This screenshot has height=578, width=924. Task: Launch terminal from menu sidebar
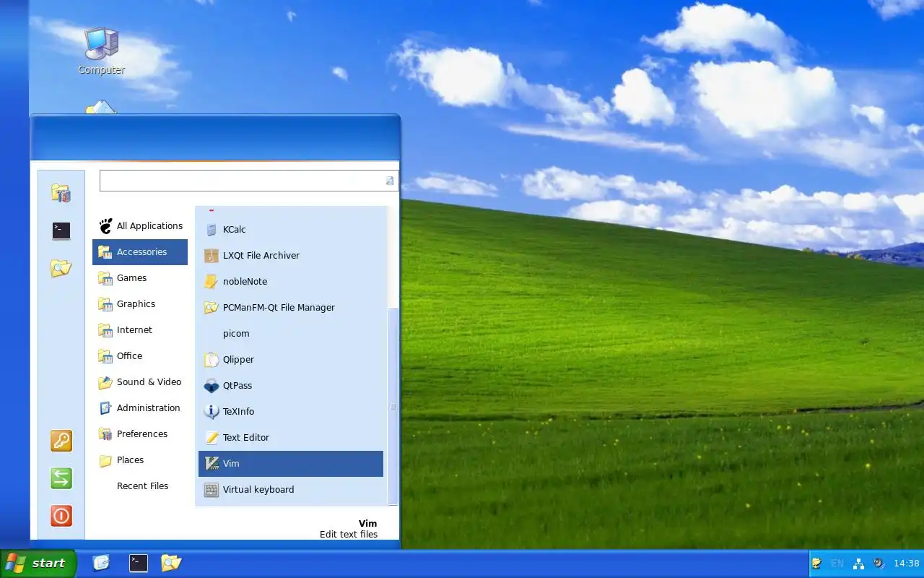(x=61, y=230)
